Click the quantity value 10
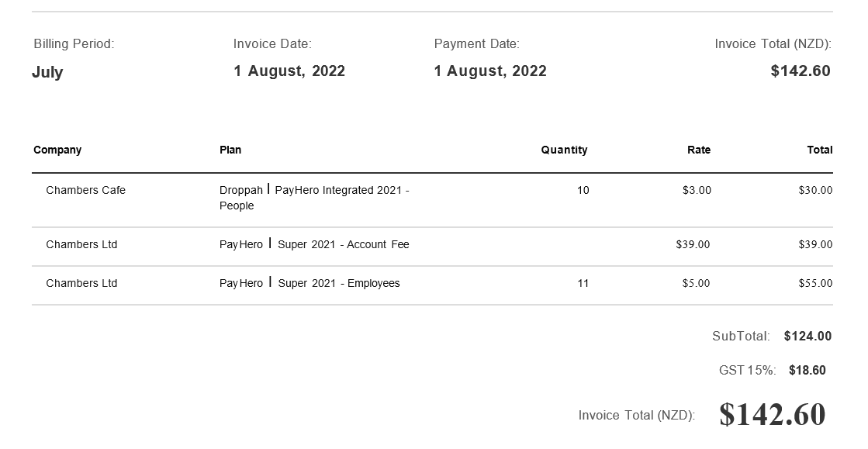Screen dimensions: 868x449 583,190
